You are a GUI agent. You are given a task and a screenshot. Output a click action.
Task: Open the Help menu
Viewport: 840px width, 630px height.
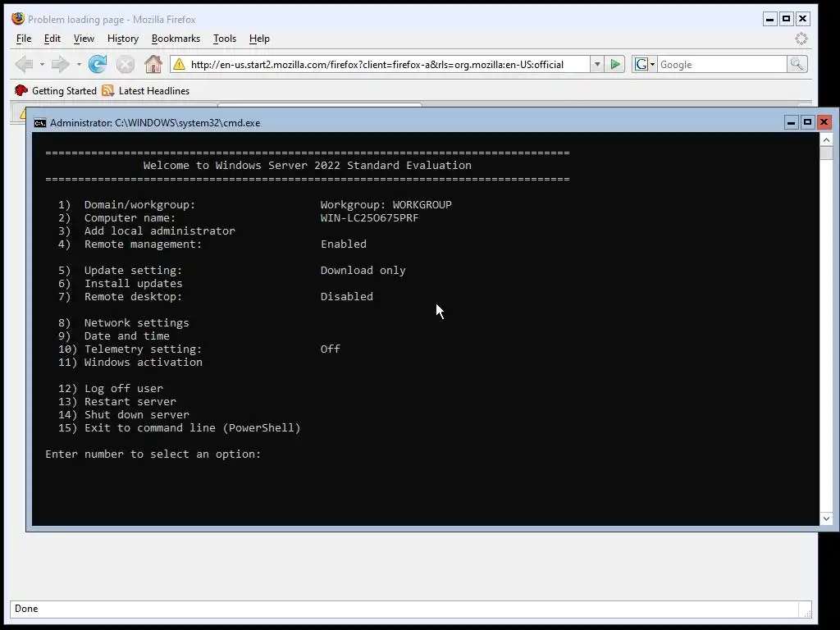[259, 39]
